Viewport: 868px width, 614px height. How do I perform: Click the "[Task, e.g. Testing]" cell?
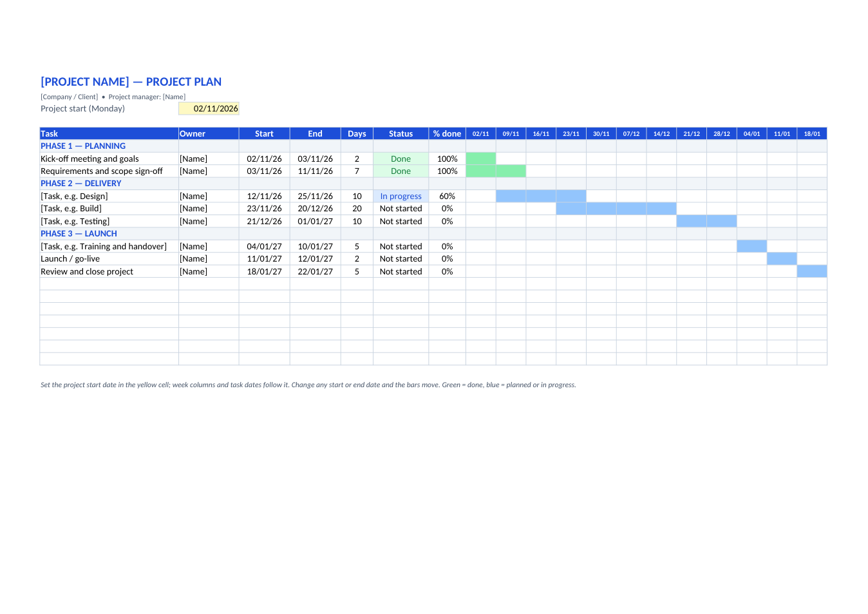click(109, 221)
